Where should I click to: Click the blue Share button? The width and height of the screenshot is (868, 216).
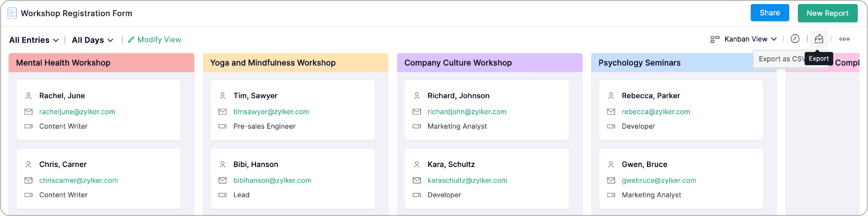[770, 13]
